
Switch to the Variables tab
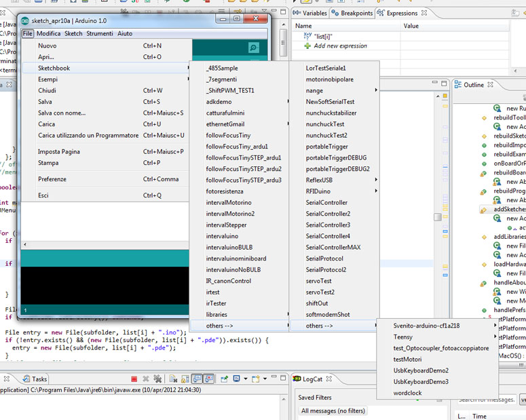pos(309,13)
